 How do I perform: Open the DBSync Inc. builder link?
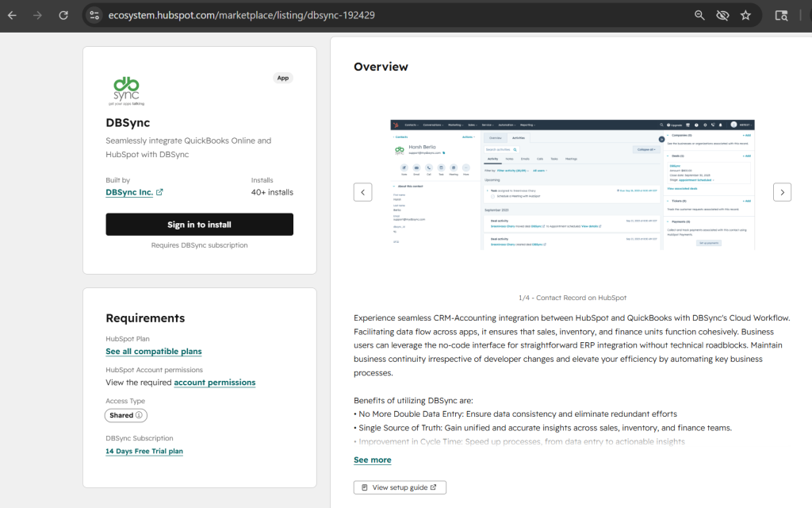coord(129,192)
